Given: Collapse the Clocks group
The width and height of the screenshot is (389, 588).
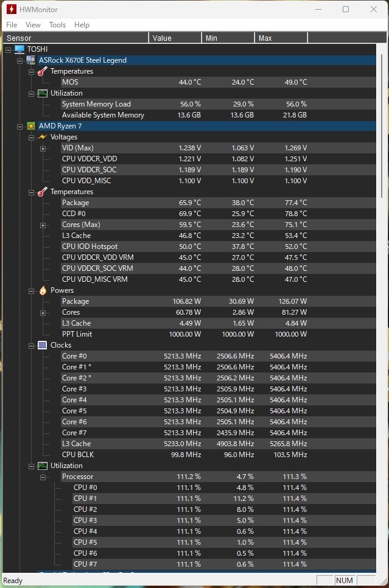Looking at the screenshot, I should (32, 346).
